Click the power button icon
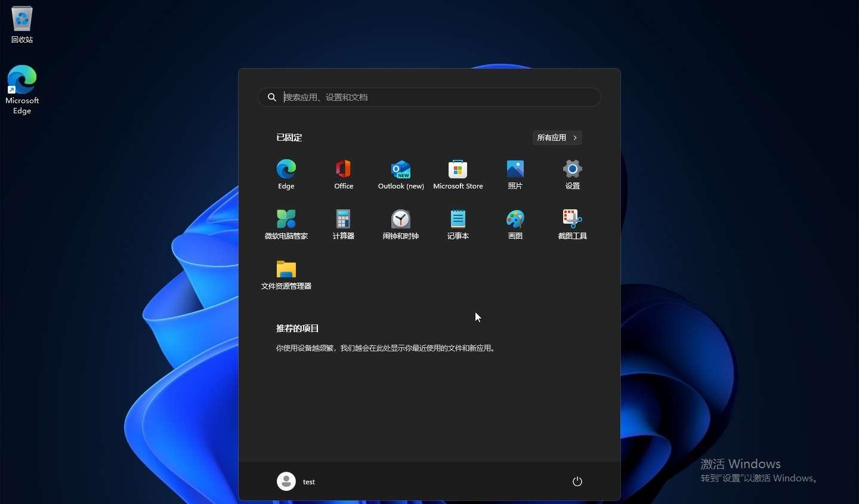Image resolution: width=859 pixels, height=504 pixels. (577, 481)
